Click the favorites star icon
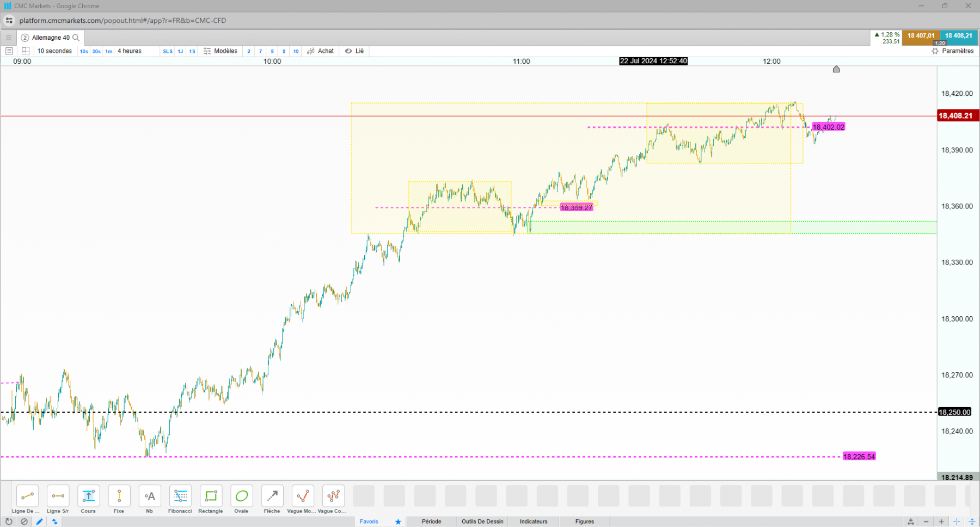 click(x=398, y=522)
